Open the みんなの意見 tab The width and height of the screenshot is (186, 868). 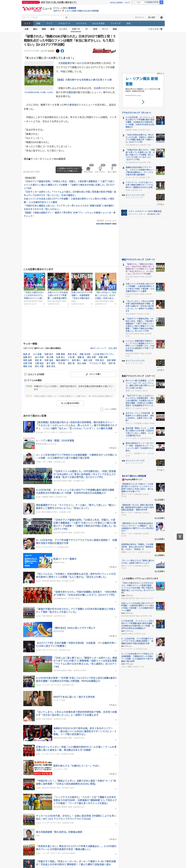point(98,24)
